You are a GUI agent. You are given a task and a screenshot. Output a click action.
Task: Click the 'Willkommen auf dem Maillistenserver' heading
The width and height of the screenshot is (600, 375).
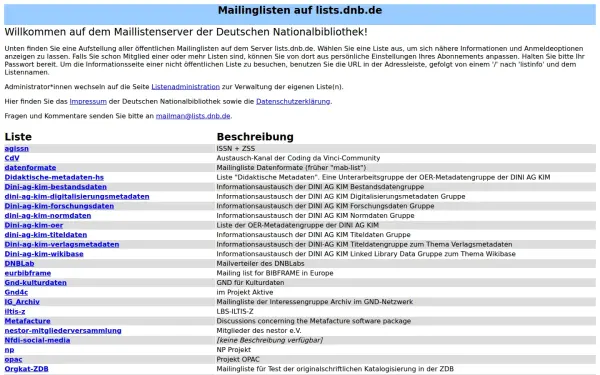point(186,32)
